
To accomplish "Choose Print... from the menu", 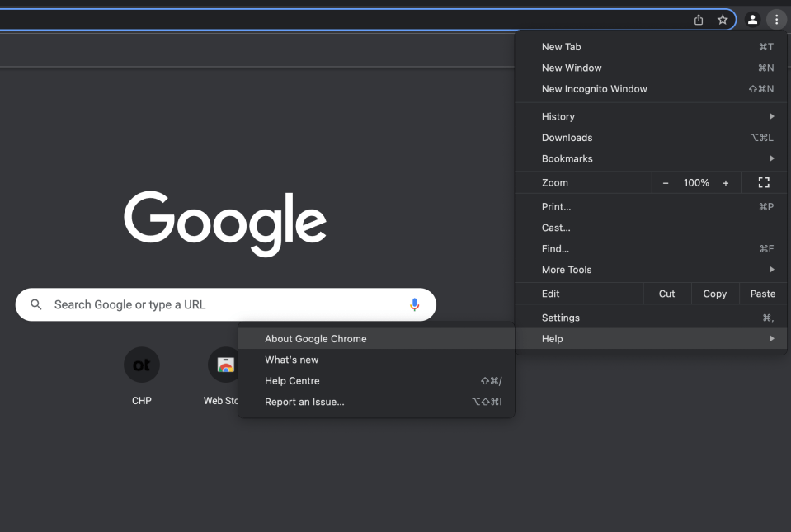I will coord(651,207).
